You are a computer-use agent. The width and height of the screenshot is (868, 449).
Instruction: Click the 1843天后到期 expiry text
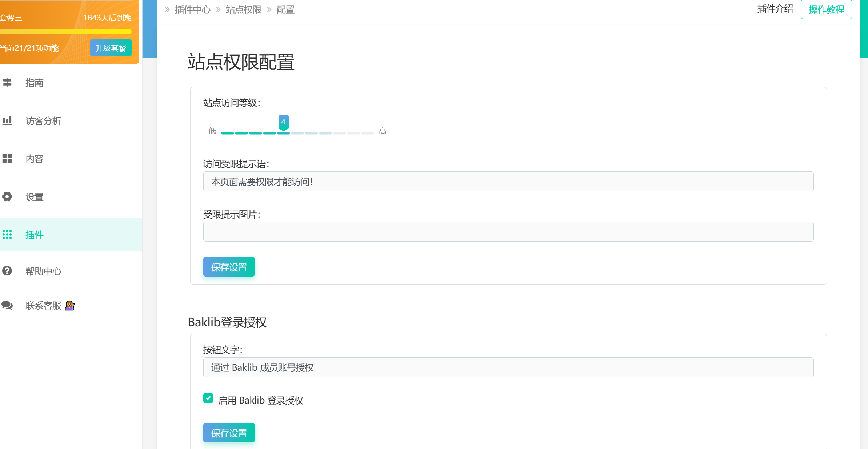point(107,18)
